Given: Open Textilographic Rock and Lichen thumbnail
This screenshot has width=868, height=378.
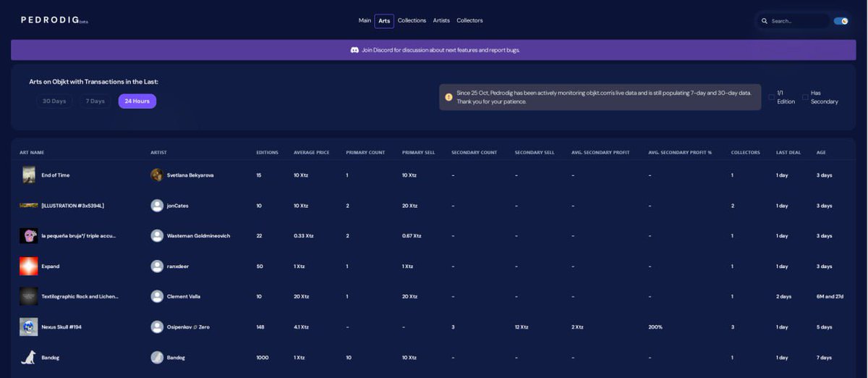Looking at the screenshot, I should coord(29,296).
